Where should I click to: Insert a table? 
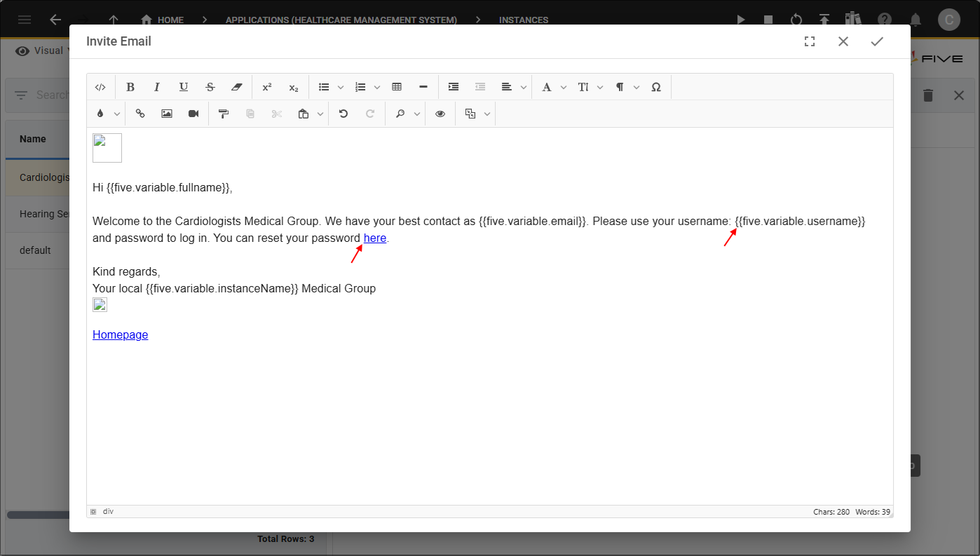coord(397,86)
